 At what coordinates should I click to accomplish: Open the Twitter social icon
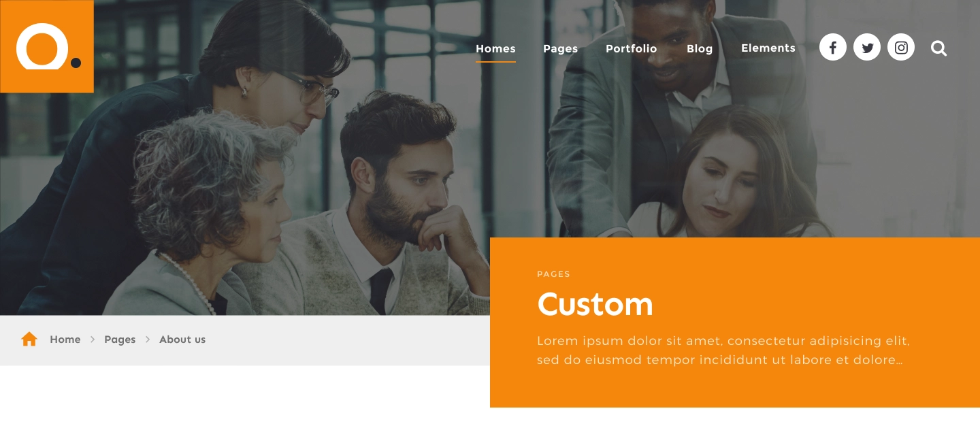[x=867, y=48]
